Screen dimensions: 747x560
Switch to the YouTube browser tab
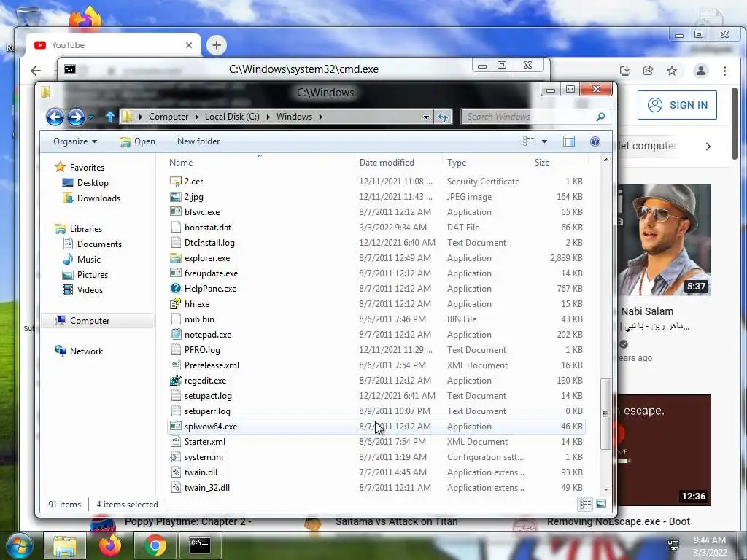112,45
